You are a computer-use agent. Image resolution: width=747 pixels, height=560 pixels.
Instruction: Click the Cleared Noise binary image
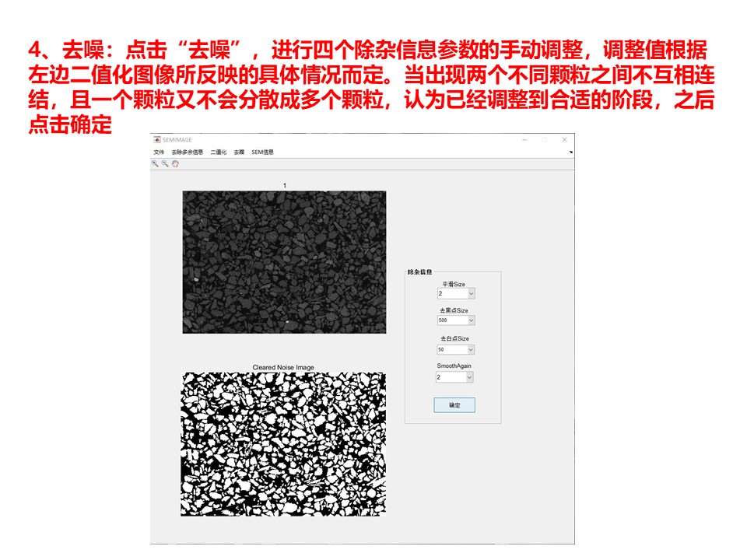tap(283, 444)
